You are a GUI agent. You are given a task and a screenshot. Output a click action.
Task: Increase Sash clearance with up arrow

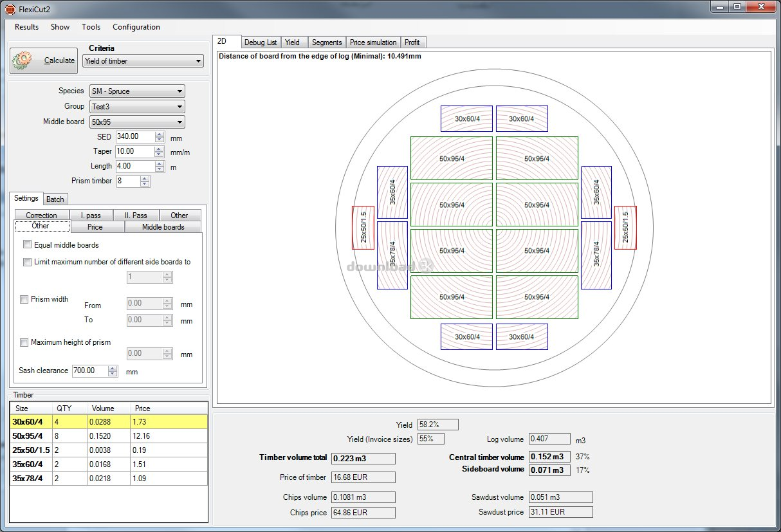(x=113, y=368)
